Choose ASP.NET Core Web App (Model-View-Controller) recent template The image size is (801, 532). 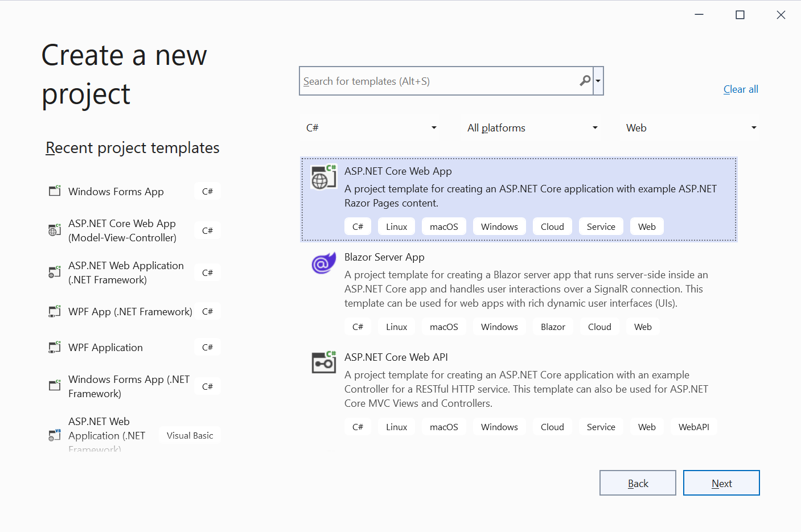coord(134,230)
